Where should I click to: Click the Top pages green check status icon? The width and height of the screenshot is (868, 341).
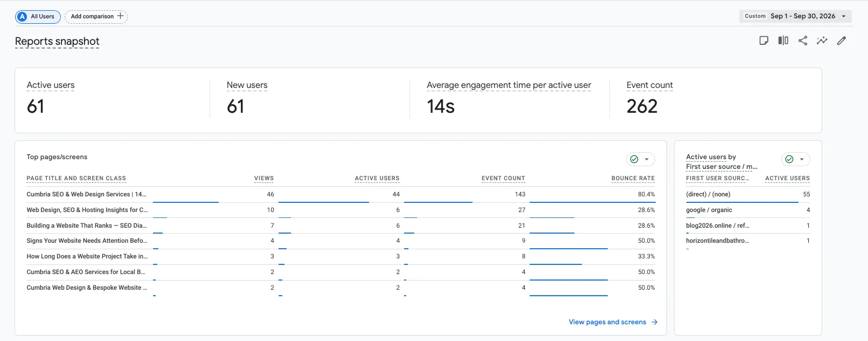tap(634, 159)
